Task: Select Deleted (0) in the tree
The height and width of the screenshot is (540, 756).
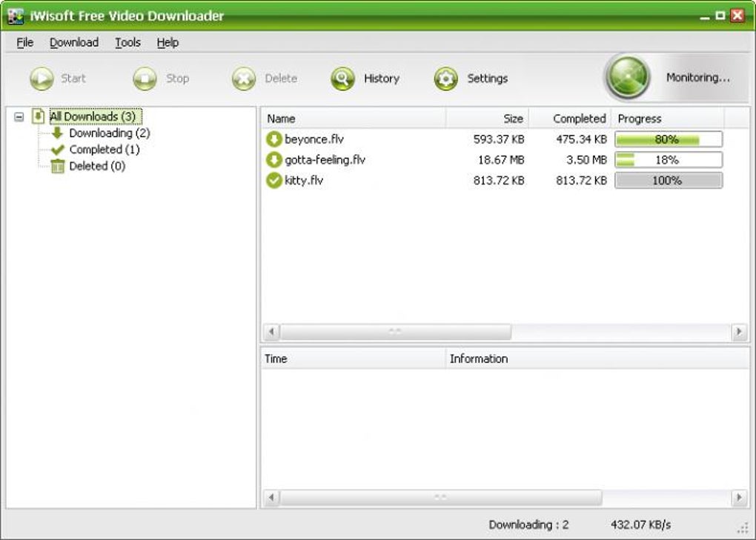Action: [97, 166]
